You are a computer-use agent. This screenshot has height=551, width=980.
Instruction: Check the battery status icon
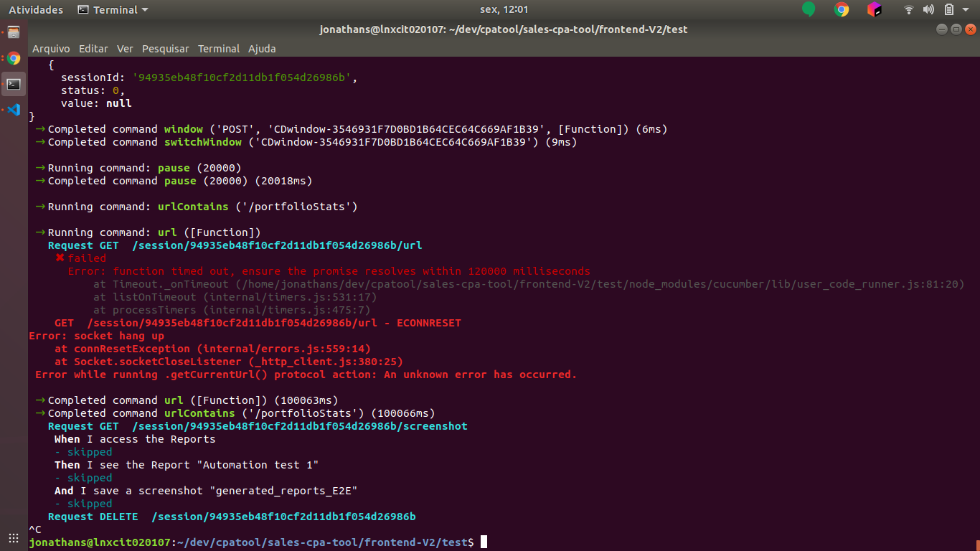tap(948, 9)
